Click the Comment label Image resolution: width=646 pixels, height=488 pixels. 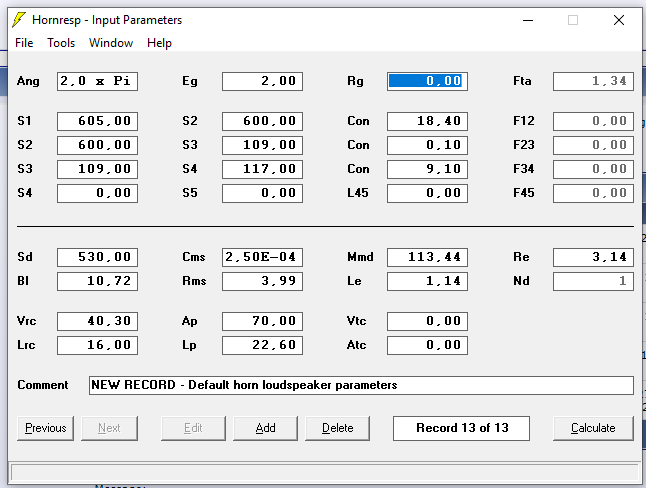pyautogui.click(x=42, y=385)
